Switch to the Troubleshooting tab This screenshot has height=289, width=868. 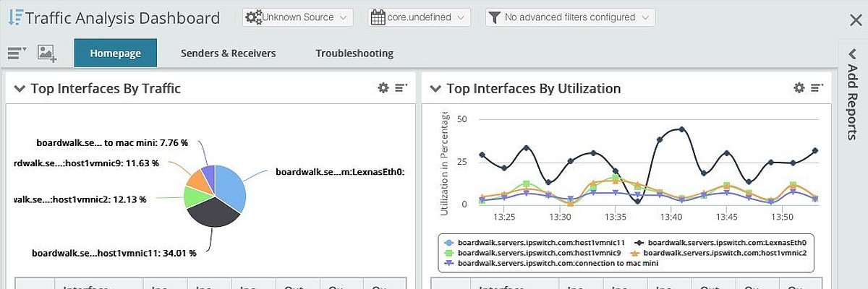click(x=354, y=53)
